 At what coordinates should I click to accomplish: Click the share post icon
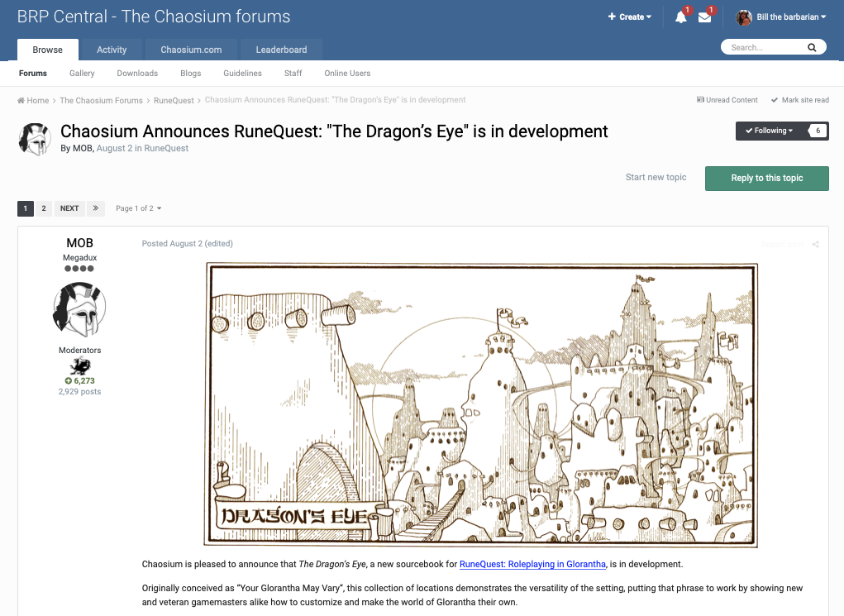(x=815, y=245)
